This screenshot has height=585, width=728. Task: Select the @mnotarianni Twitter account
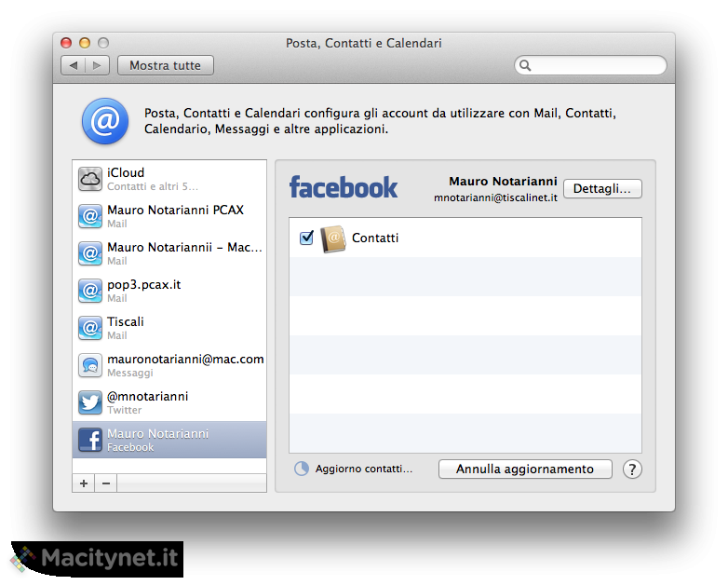[169, 402]
